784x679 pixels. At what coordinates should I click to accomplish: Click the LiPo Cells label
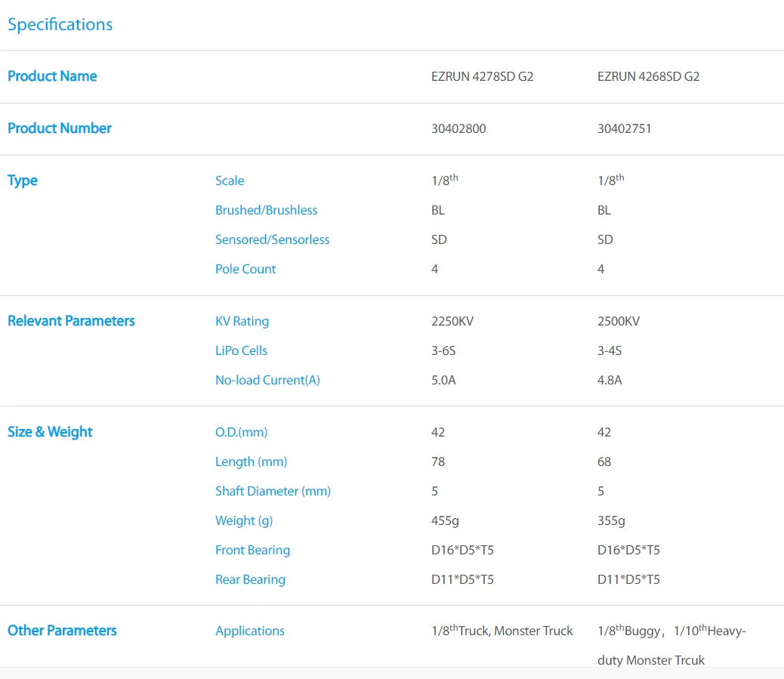click(x=241, y=350)
